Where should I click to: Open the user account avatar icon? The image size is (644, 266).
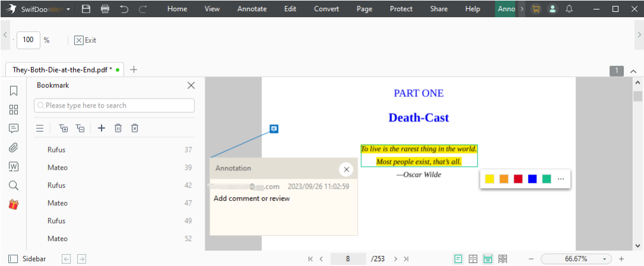(553, 9)
